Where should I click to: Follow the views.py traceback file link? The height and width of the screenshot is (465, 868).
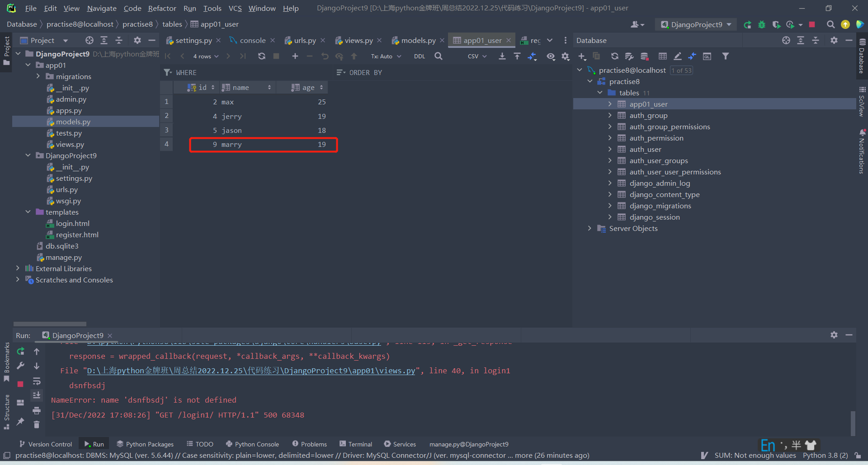coord(251,371)
